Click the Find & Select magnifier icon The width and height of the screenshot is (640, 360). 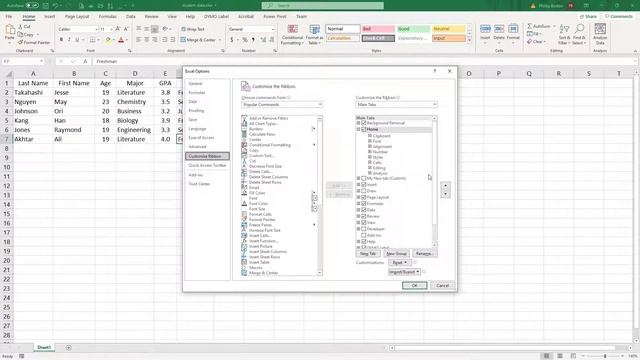[x=579, y=29]
